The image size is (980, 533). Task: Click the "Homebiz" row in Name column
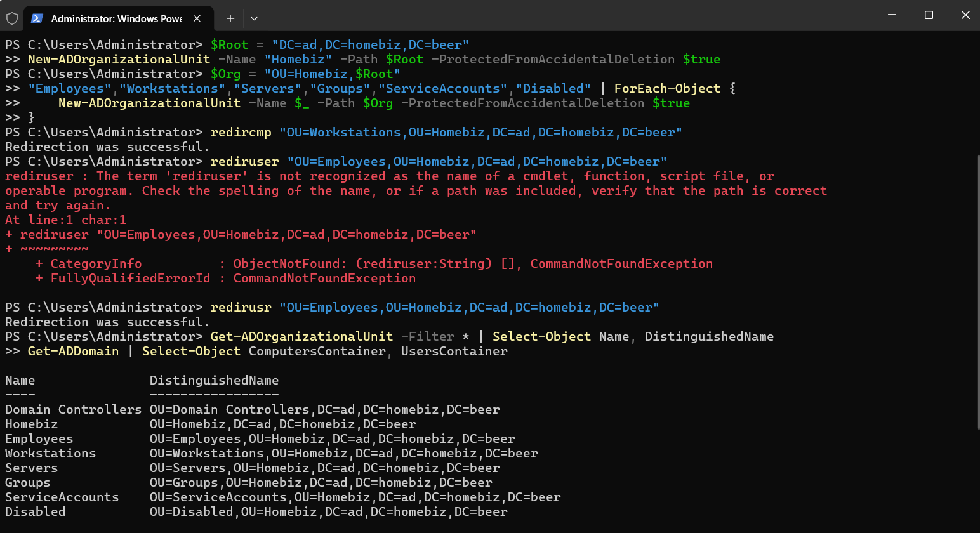click(32, 424)
